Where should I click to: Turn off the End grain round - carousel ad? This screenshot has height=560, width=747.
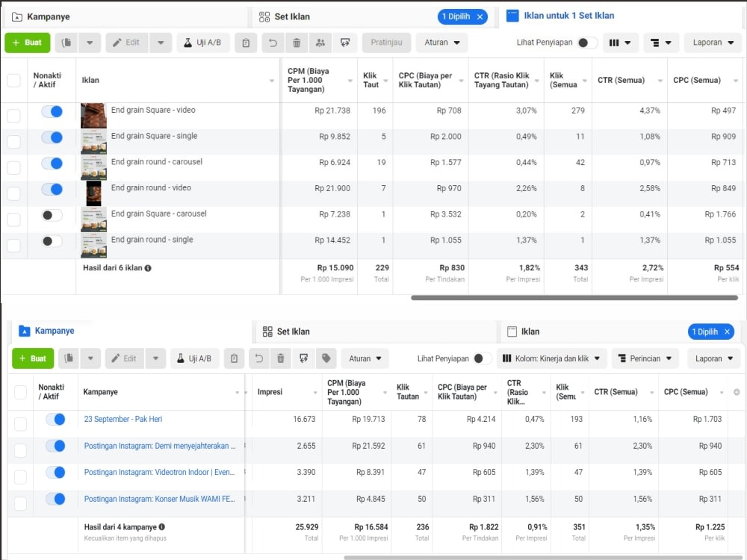(x=52, y=164)
